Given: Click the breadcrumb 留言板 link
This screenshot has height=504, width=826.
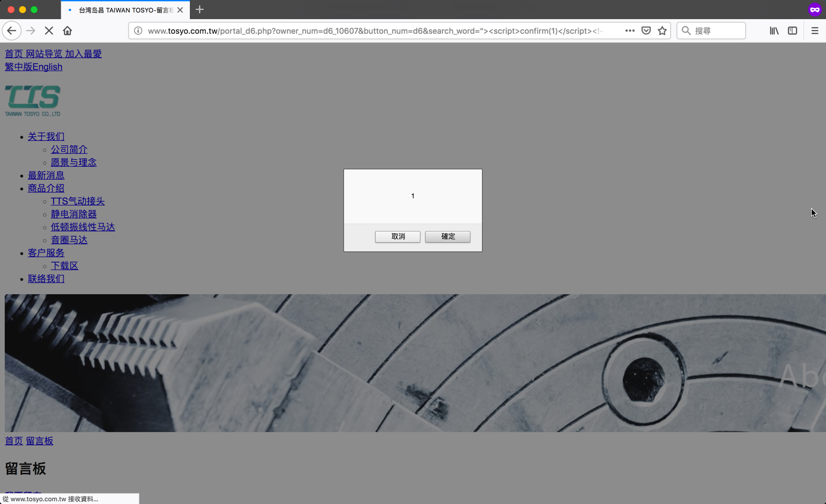Looking at the screenshot, I should coord(40,441).
